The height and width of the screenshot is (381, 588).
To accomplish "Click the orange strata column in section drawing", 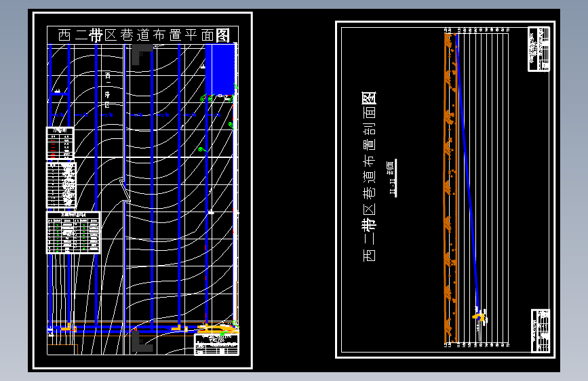I will (451, 188).
